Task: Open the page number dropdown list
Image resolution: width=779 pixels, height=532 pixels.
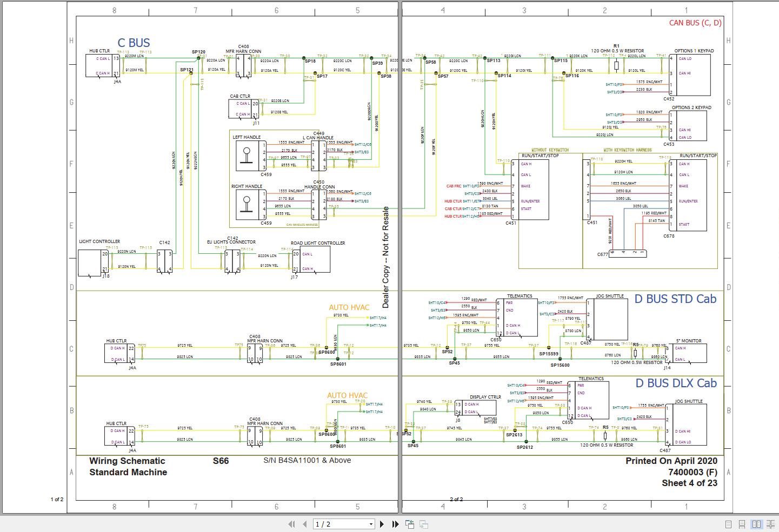Action: click(x=371, y=524)
